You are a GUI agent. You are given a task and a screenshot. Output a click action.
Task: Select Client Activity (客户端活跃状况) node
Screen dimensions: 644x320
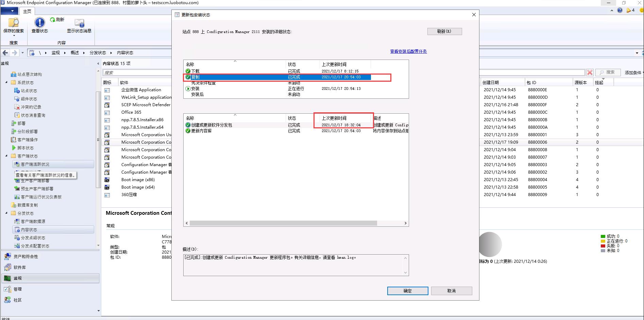click(x=53, y=164)
